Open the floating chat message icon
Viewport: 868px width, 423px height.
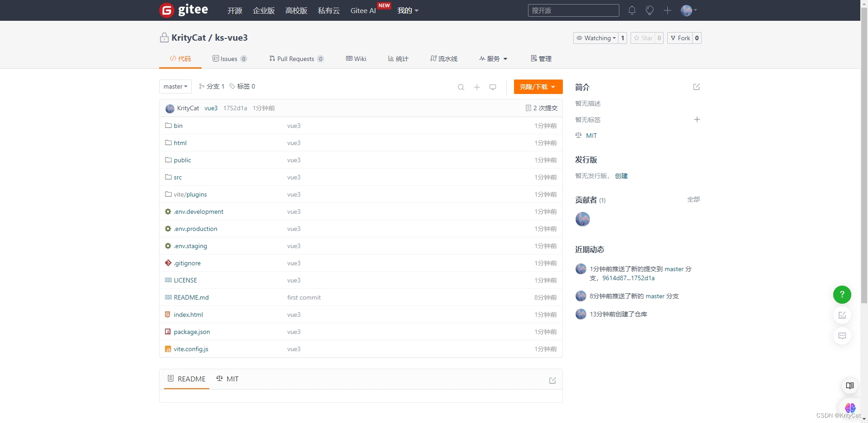click(x=842, y=336)
